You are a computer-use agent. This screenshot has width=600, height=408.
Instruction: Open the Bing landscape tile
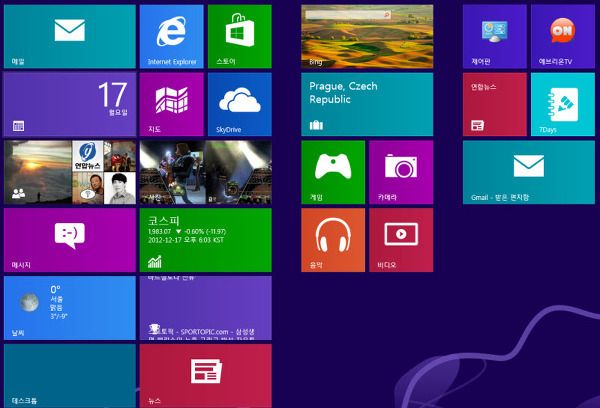[367, 37]
